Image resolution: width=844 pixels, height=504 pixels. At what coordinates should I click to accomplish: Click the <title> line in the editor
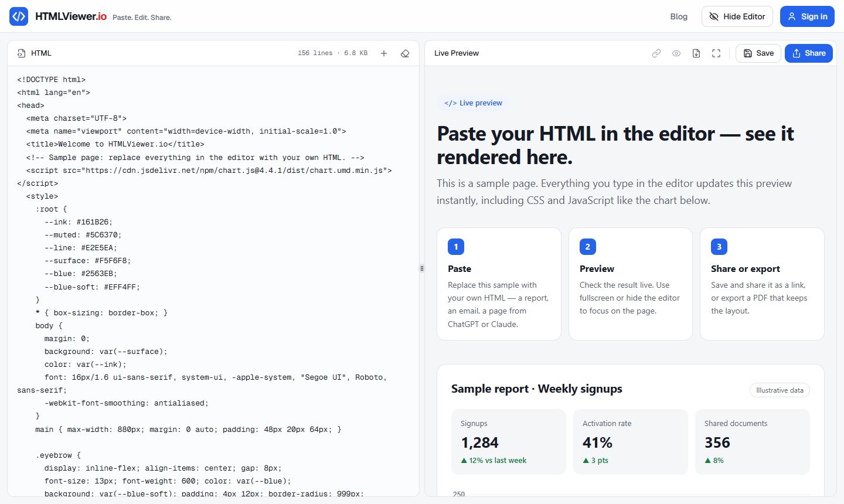[x=115, y=144]
